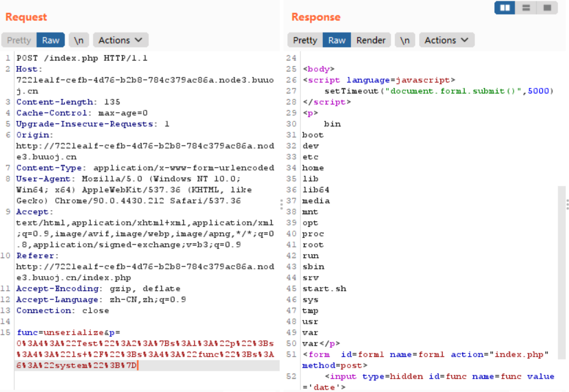Image resolution: width=569 pixels, height=392 pixels.
Task: Click the 'lib64' directory entry in the response
Action: [316, 190]
